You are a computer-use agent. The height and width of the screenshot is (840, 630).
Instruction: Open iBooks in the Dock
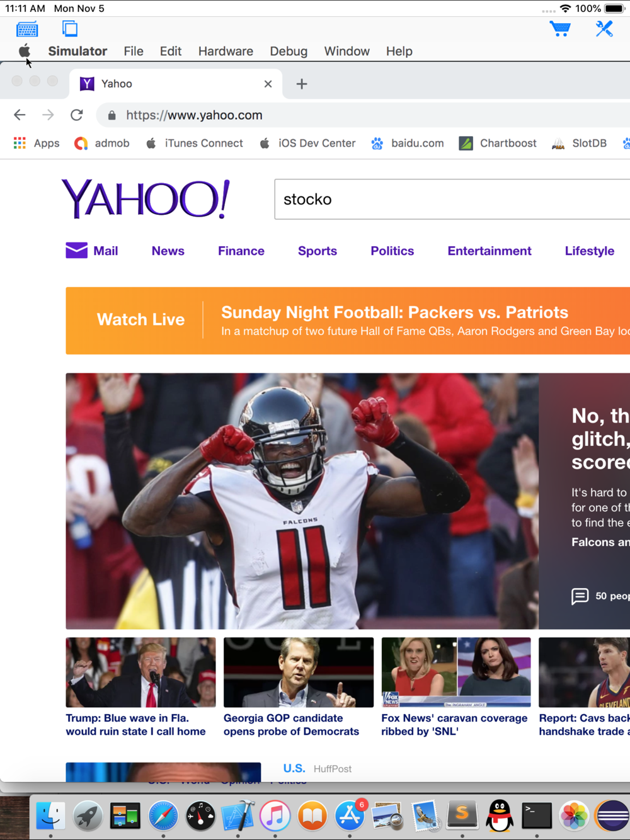(x=312, y=816)
